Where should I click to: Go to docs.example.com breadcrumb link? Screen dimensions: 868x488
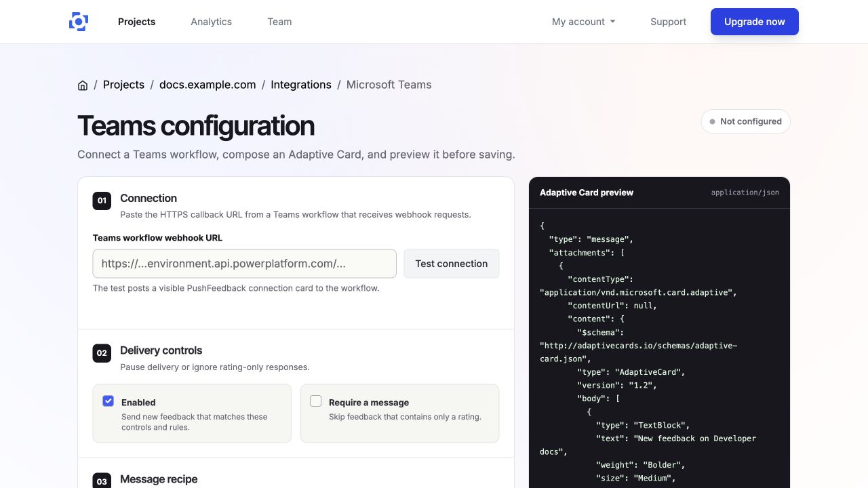(208, 85)
